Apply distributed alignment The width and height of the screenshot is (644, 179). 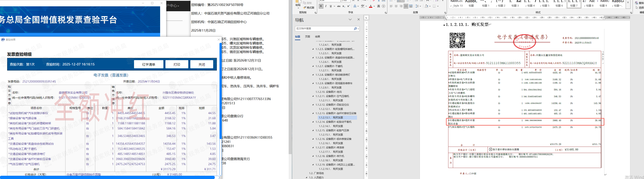[411, 6]
